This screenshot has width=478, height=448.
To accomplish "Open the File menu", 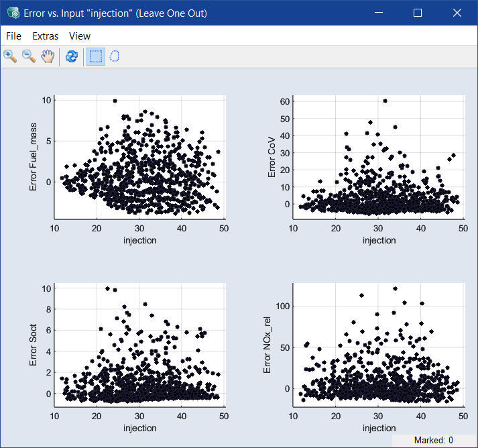I will [13, 36].
